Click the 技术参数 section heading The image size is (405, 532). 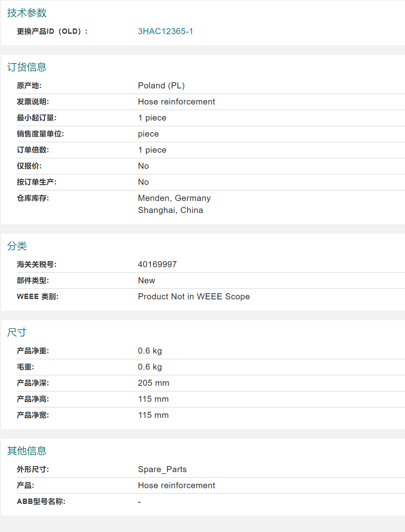click(x=27, y=13)
